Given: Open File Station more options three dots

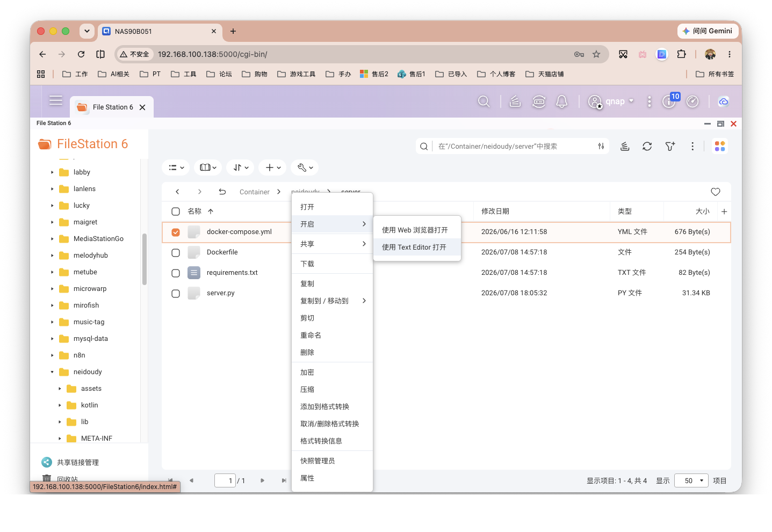Looking at the screenshot, I should pos(692,146).
